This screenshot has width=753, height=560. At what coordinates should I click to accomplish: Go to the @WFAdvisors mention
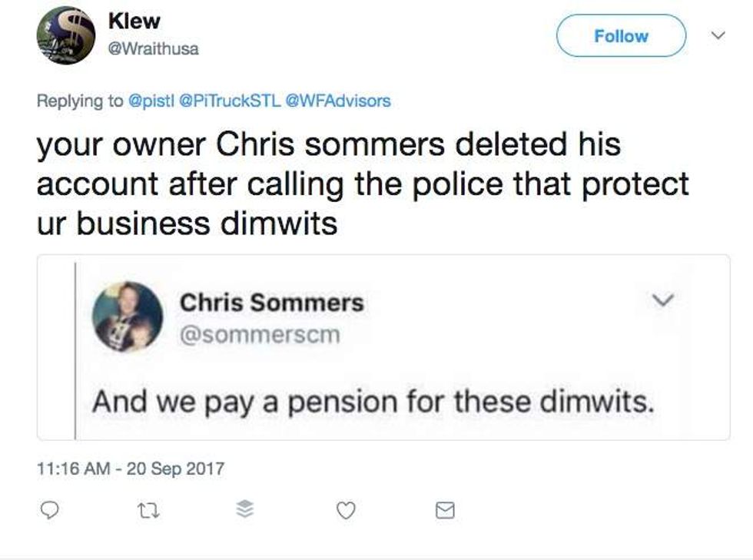point(337,101)
